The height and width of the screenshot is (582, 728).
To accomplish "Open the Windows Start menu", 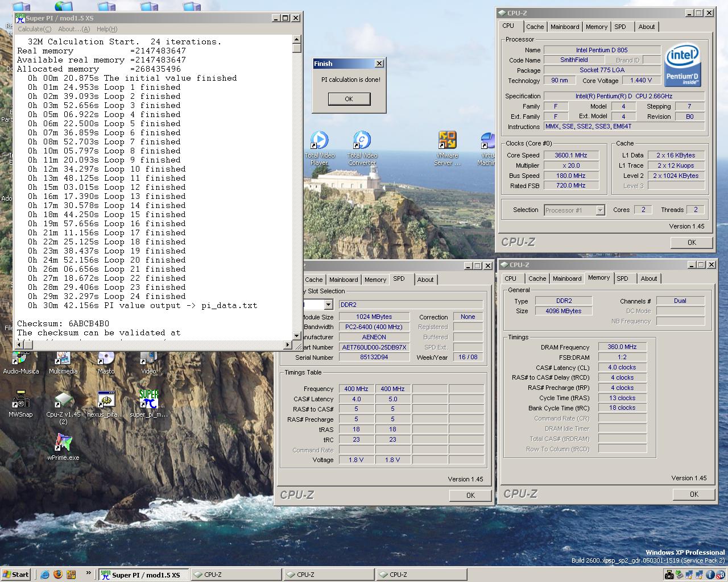I will point(16,574).
